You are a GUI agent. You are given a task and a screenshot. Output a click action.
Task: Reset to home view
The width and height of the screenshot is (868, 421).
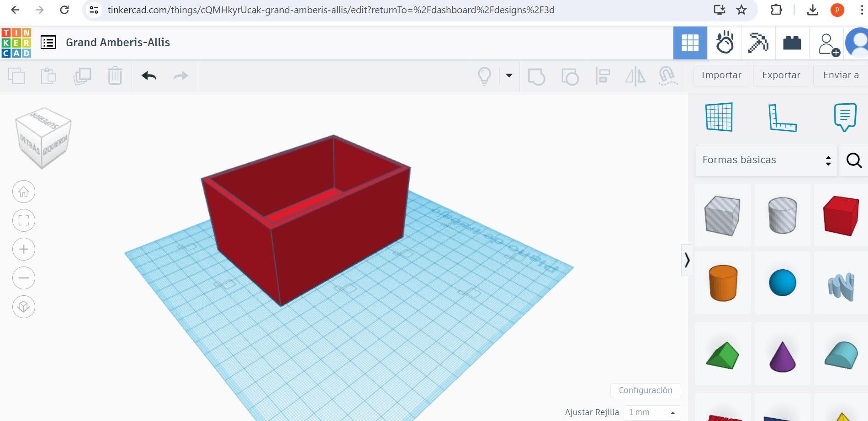pos(24,192)
